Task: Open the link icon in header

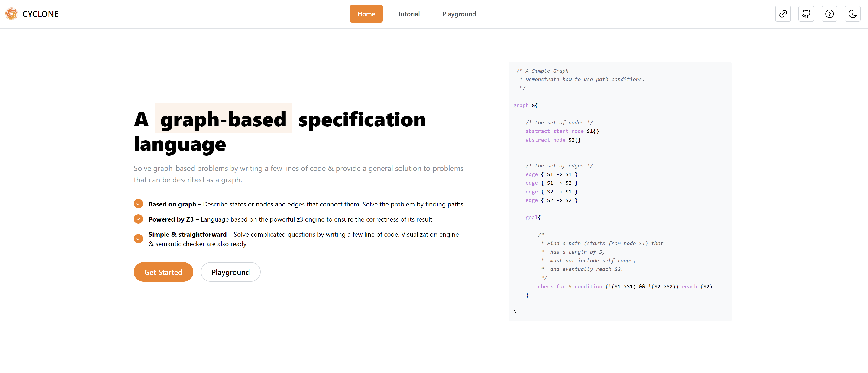Action: click(x=783, y=14)
